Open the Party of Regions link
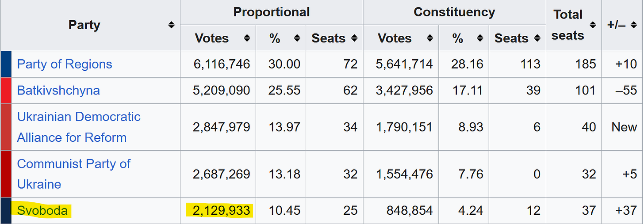 coord(65,64)
